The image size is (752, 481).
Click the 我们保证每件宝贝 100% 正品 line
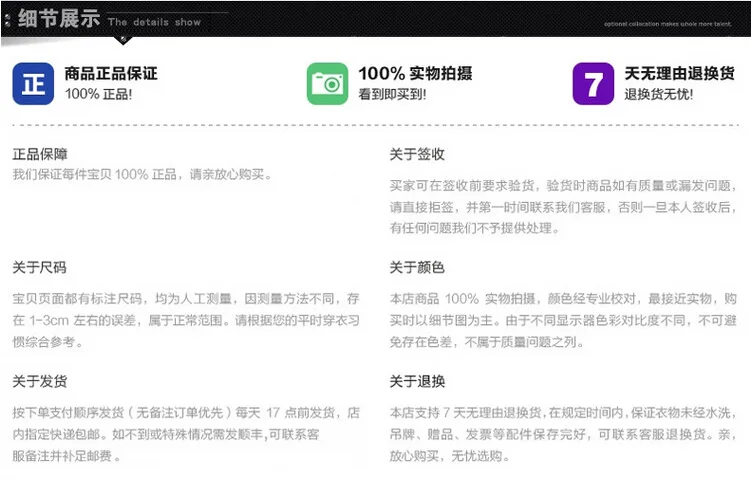click(x=142, y=175)
